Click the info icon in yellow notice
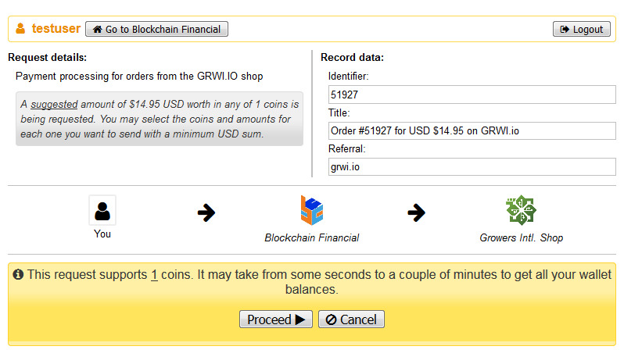The width and height of the screenshot is (624, 364). pyautogui.click(x=18, y=275)
